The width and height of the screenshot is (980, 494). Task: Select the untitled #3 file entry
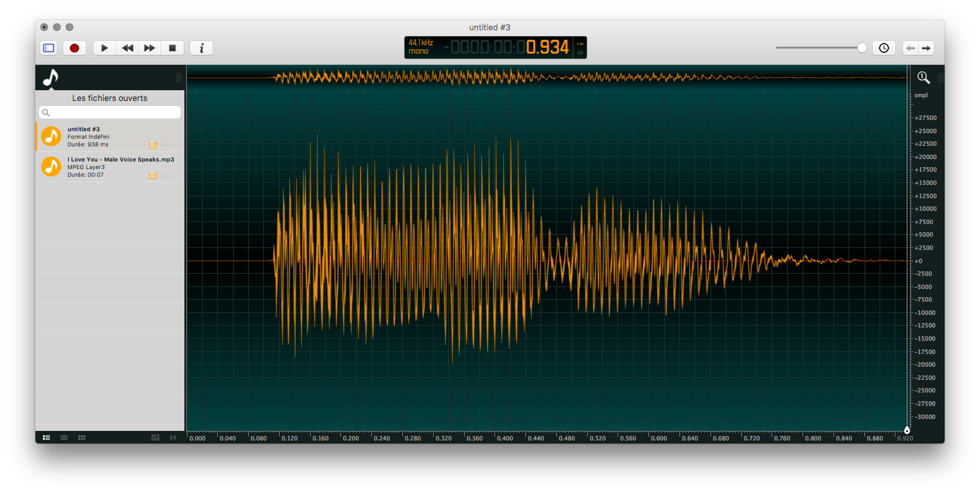point(110,136)
